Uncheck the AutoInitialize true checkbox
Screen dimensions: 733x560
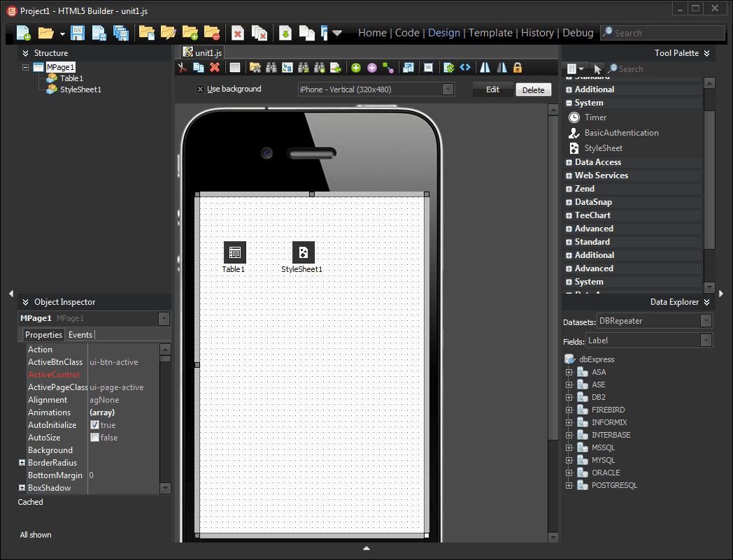click(95, 425)
